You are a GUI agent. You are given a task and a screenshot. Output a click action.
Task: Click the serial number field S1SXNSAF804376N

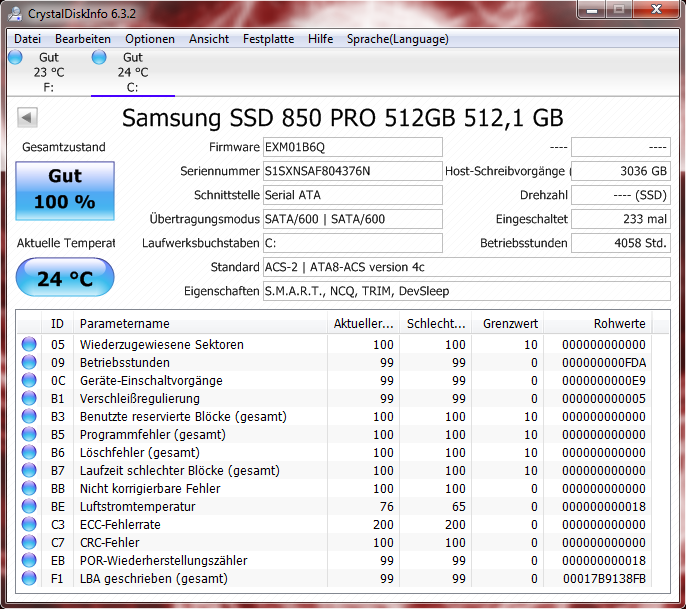coord(353,171)
